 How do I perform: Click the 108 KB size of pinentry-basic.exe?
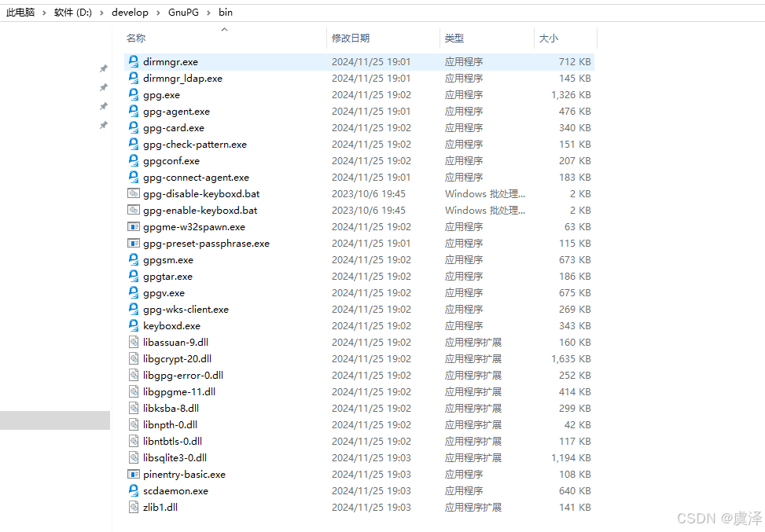click(x=575, y=474)
